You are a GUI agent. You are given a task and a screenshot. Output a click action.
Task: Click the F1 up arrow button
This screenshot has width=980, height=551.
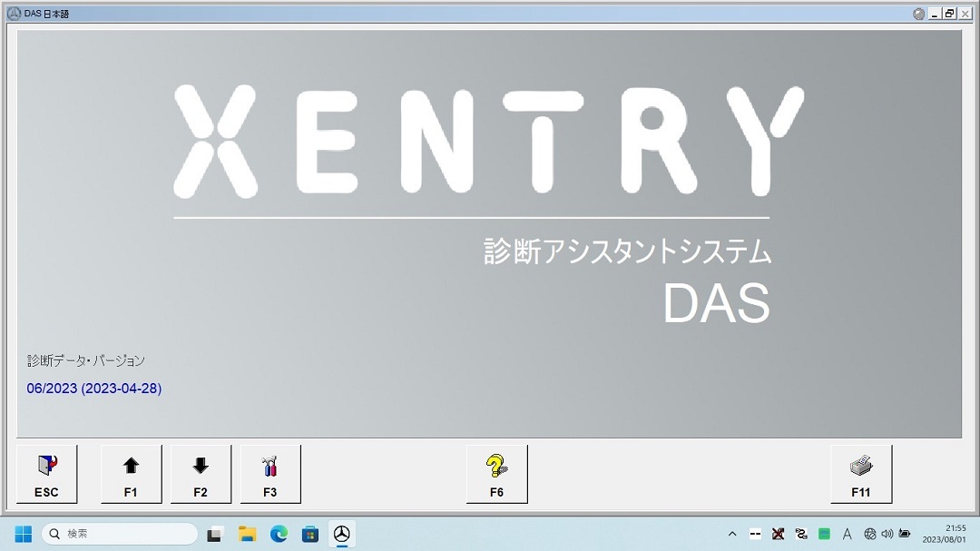(132, 474)
